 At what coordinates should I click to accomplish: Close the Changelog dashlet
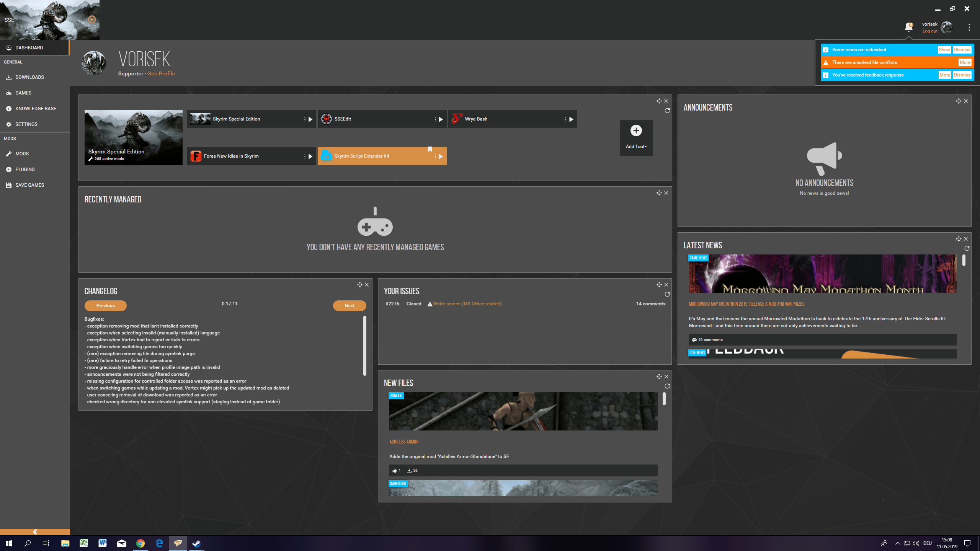tap(367, 285)
